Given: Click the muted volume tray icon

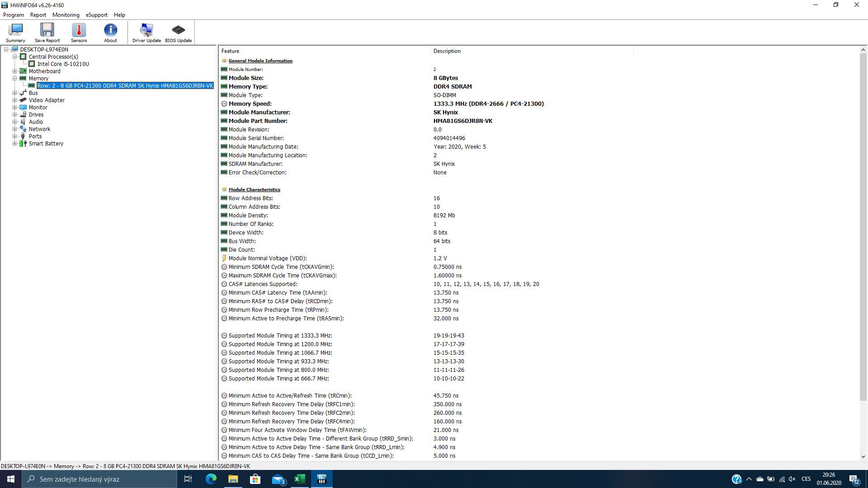Looking at the screenshot, I should tap(792, 479).
